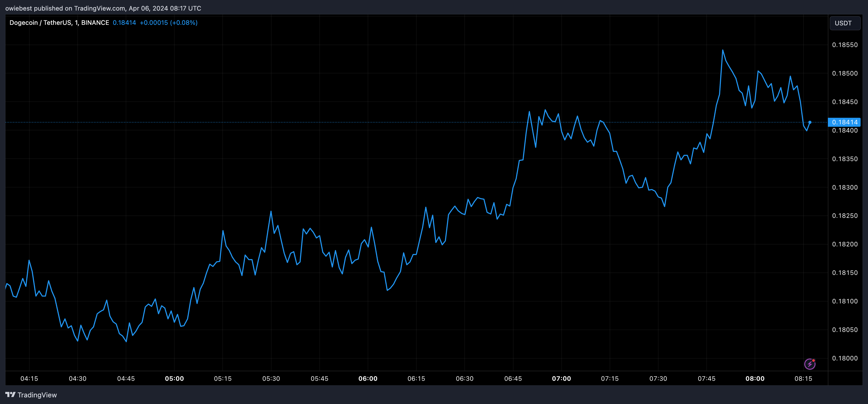This screenshot has width=868, height=404.
Task: Click the 0.18500 price axis label
Action: (x=844, y=73)
